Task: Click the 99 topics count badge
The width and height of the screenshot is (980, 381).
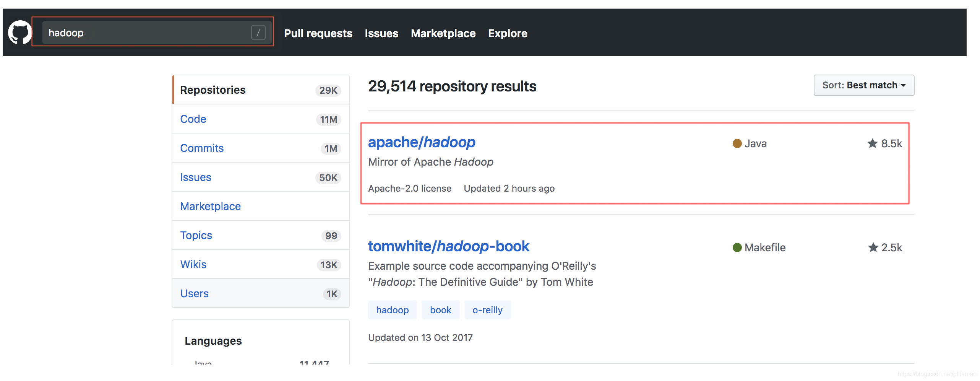Action: [331, 236]
